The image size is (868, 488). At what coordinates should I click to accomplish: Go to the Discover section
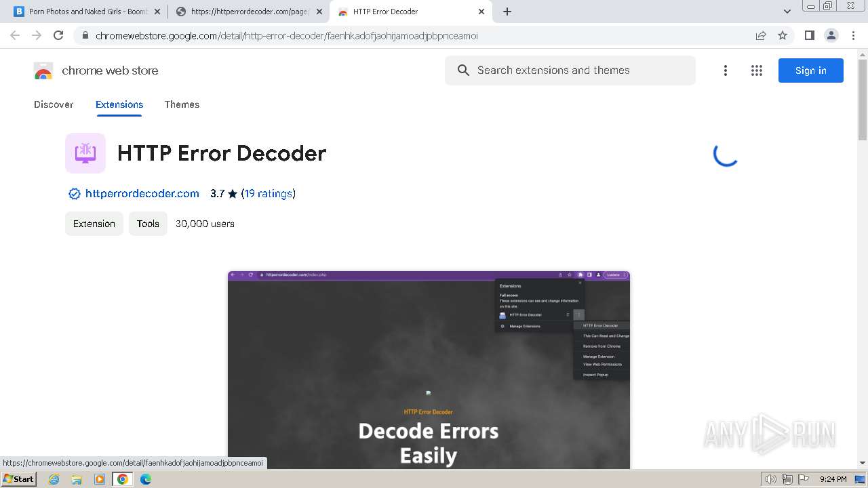click(x=54, y=104)
